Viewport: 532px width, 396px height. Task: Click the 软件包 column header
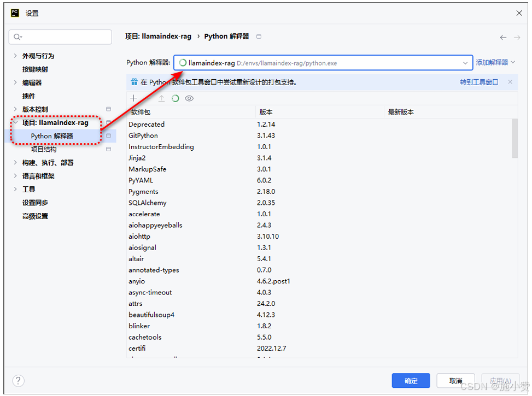(191, 112)
